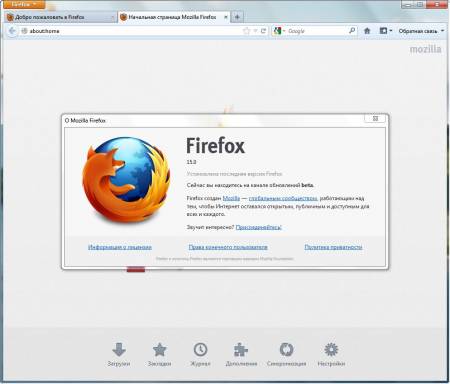Open the Sync icon
The width and height of the screenshot is (450, 384).
286,350
